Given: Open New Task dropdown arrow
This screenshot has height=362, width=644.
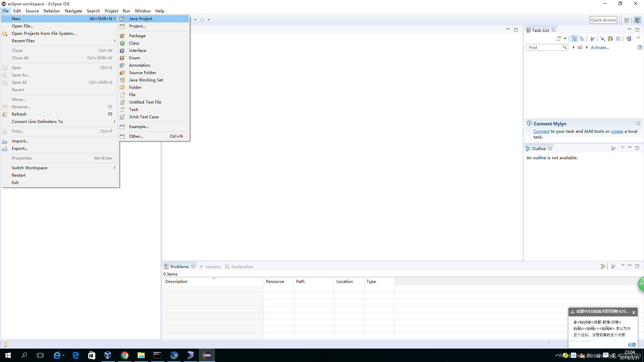Looking at the screenshot, I should click(565, 39).
